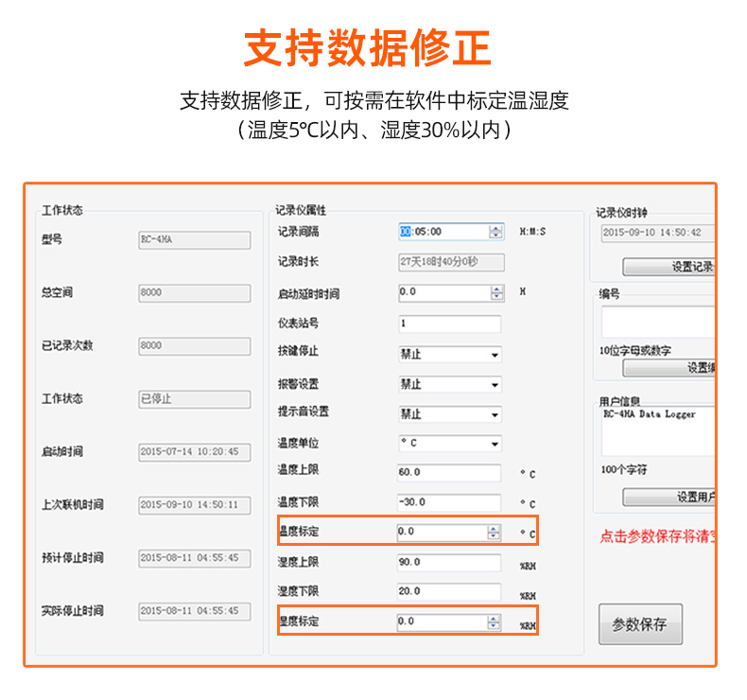Open the 按键停止 dropdown

(x=449, y=355)
